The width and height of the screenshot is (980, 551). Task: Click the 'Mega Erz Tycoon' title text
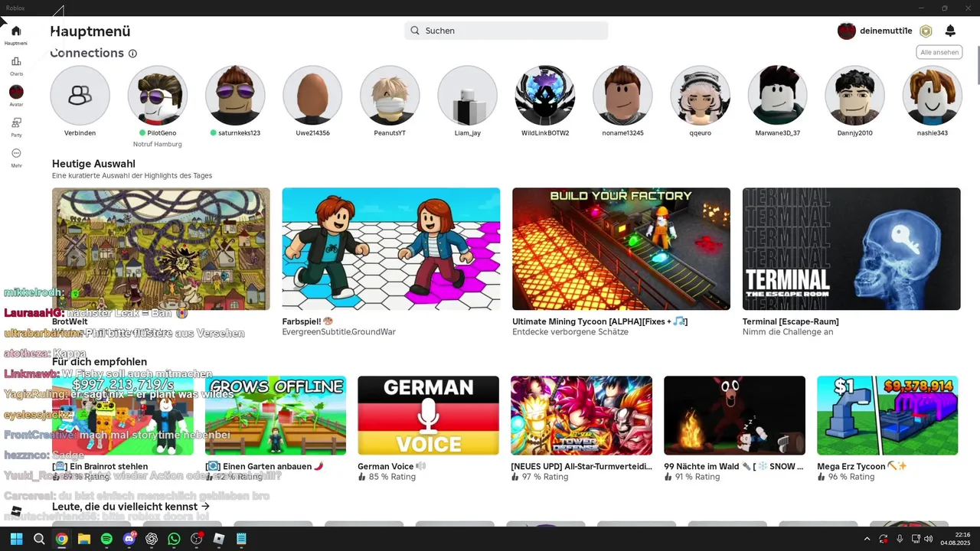(862, 466)
